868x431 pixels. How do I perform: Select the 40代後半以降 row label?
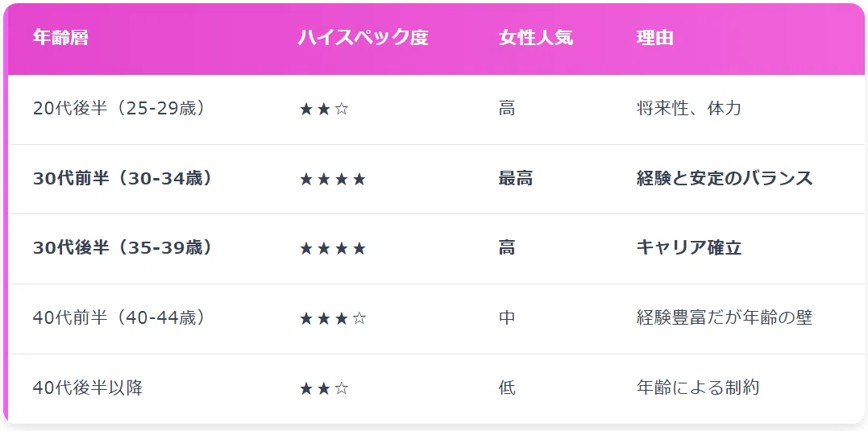point(88,387)
